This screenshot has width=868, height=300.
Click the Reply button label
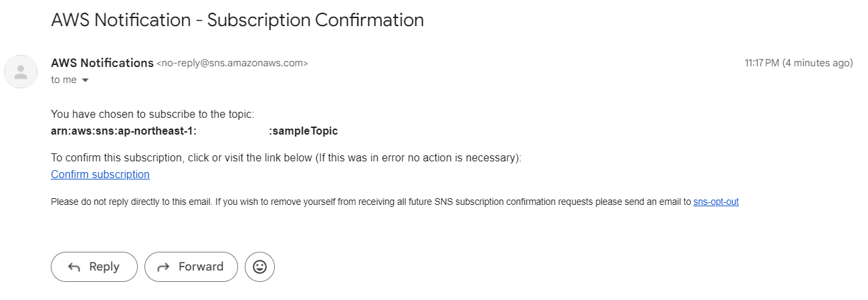104,267
